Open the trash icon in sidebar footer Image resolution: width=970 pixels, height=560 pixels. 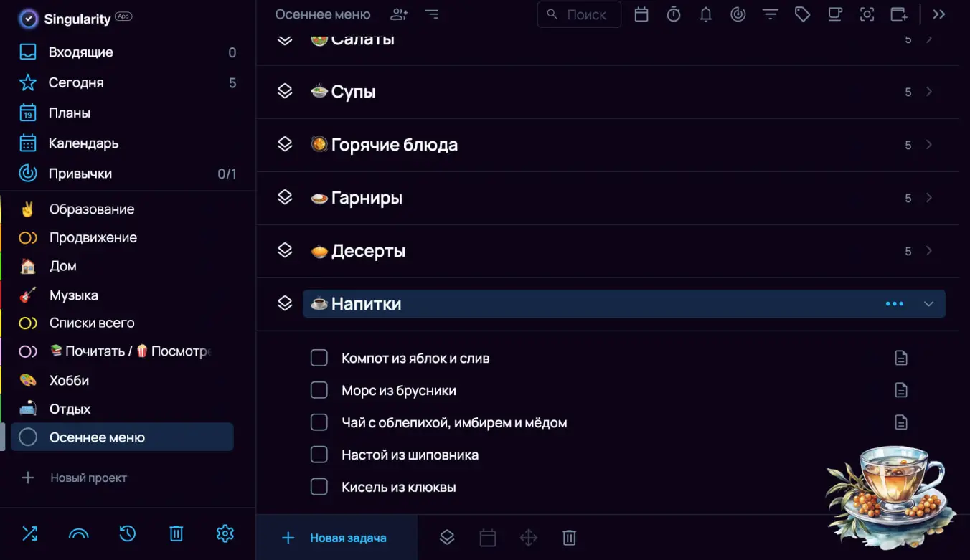coord(176,533)
